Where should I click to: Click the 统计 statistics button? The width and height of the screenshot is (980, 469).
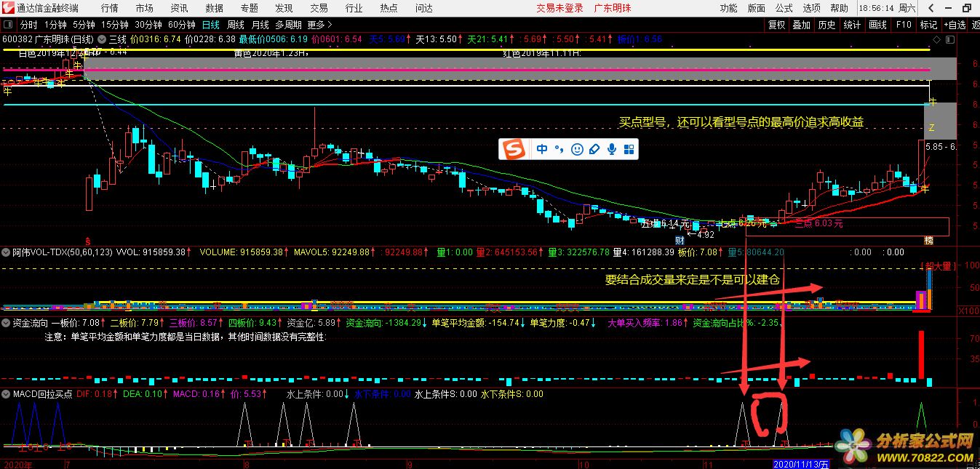pyautogui.click(x=852, y=25)
